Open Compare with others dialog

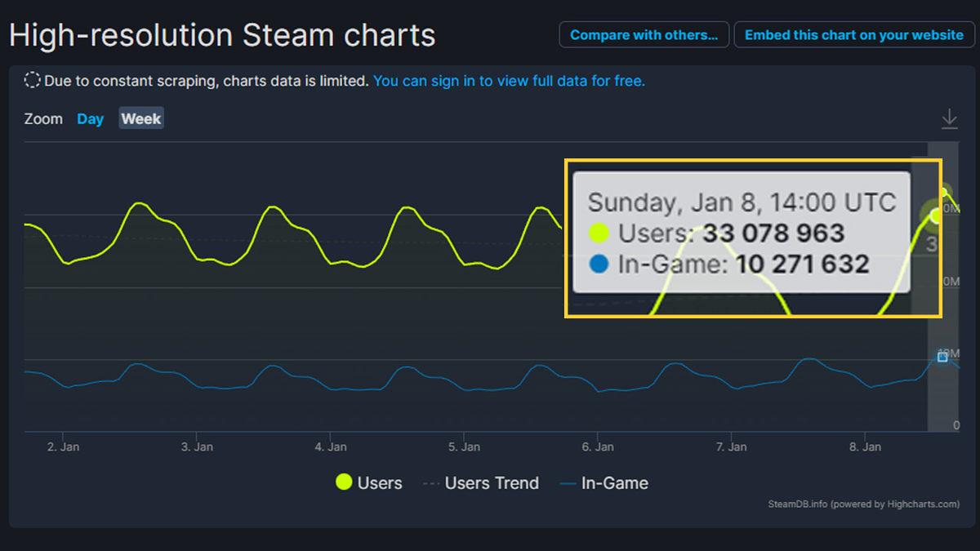pos(644,34)
